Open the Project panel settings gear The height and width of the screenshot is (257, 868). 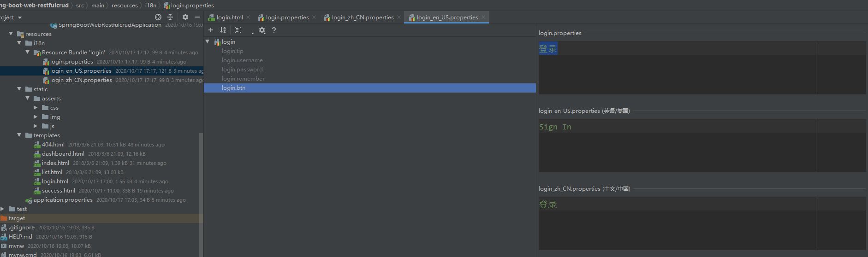coord(185,17)
